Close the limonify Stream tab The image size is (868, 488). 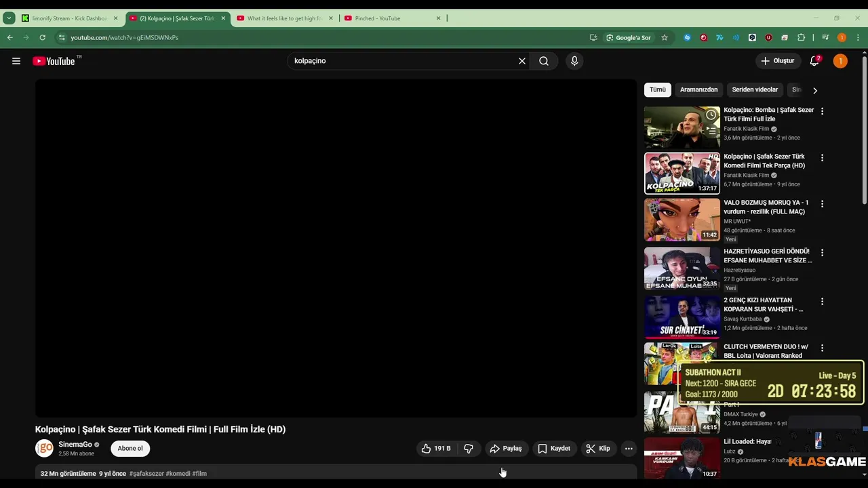click(115, 18)
